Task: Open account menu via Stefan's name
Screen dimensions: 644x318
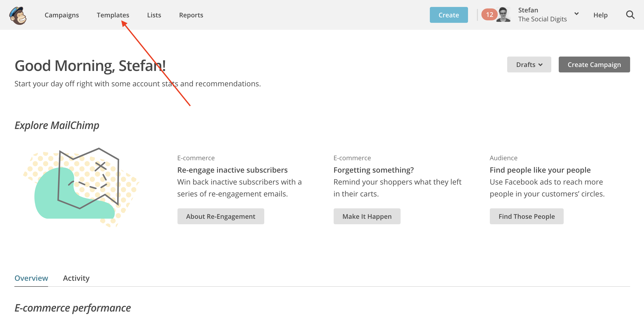Action: [x=528, y=10]
